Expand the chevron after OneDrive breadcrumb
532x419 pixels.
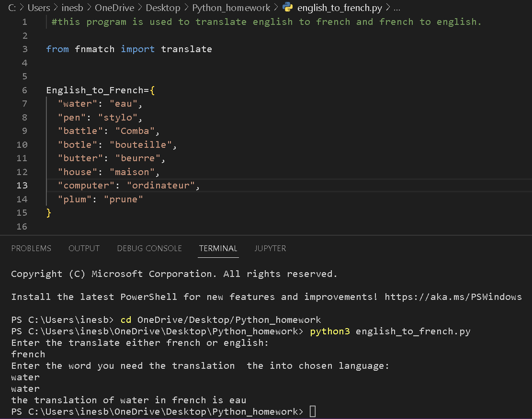click(x=139, y=8)
